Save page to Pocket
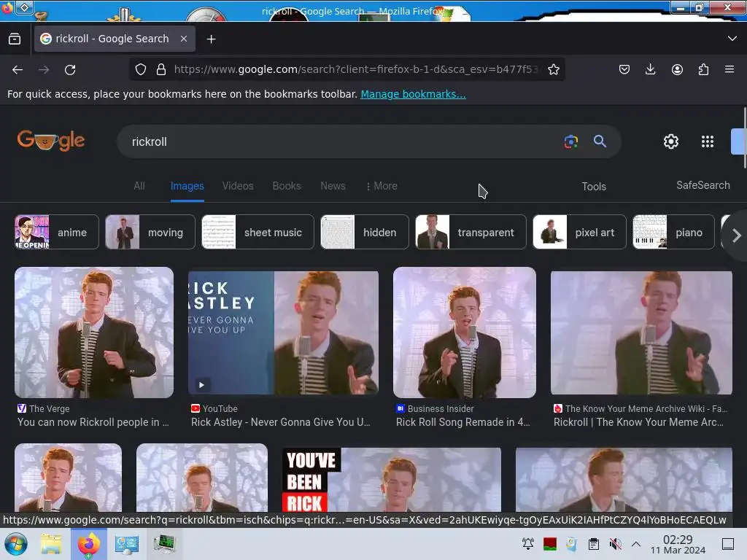 (624, 69)
